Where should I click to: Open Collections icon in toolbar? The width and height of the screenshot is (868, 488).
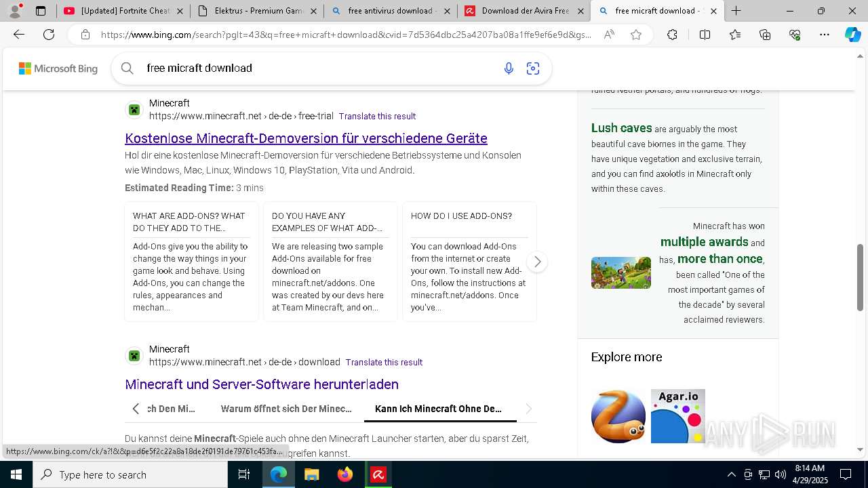(x=765, y=35)
